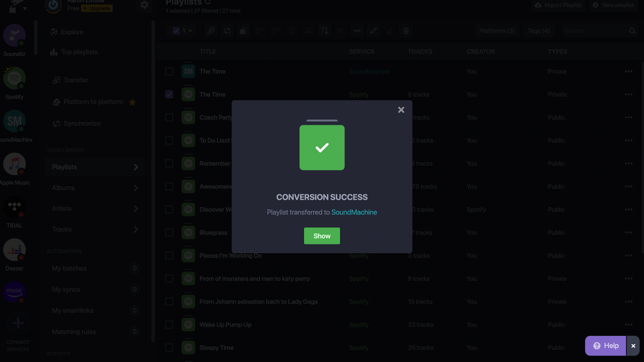Image resolution: width=644 pixels, height=362 pixels.
Task: Toggle the select-all checkbox in the toolbar
Action: [x=176, y=31]
